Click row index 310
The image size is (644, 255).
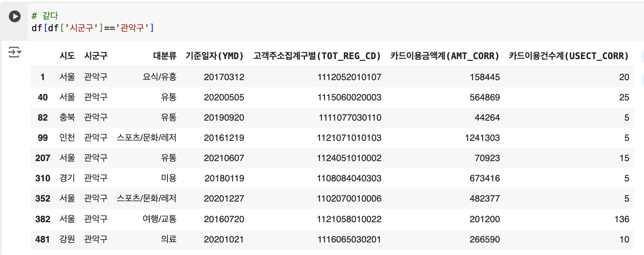tap(42, 178)
